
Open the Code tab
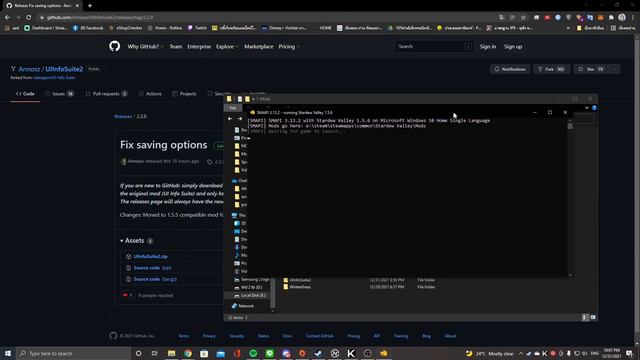tap(25, 94)
